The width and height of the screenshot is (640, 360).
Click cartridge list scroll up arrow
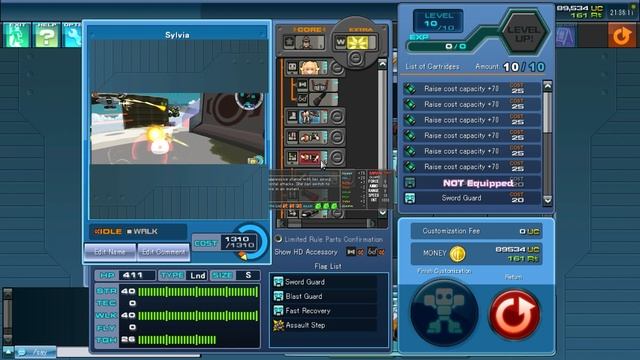click(547, 86)
